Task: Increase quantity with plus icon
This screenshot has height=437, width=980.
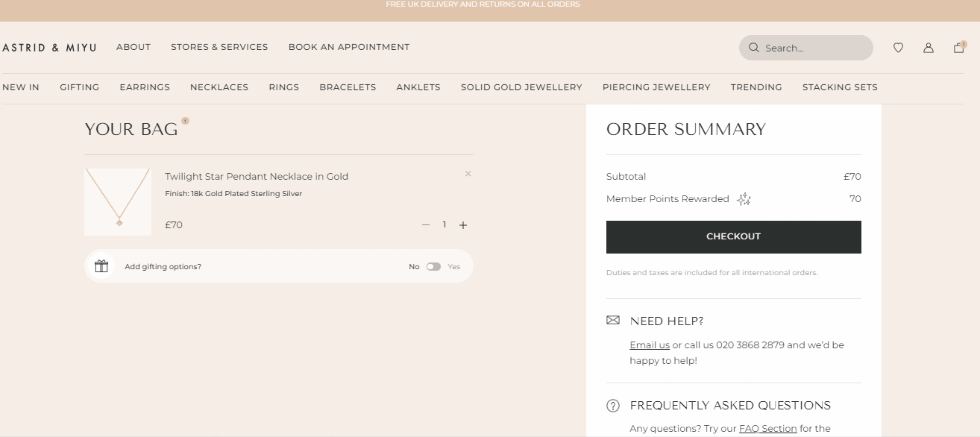Action: (x=463, y=224)
